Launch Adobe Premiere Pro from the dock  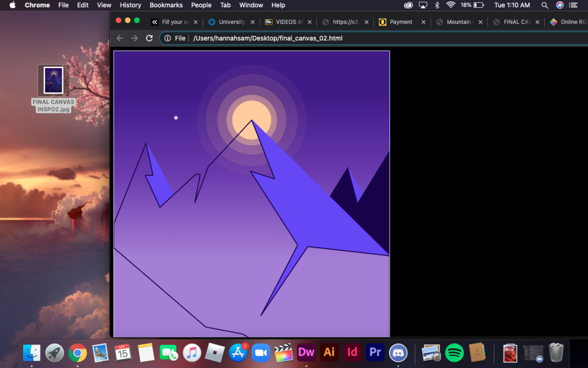375,352
